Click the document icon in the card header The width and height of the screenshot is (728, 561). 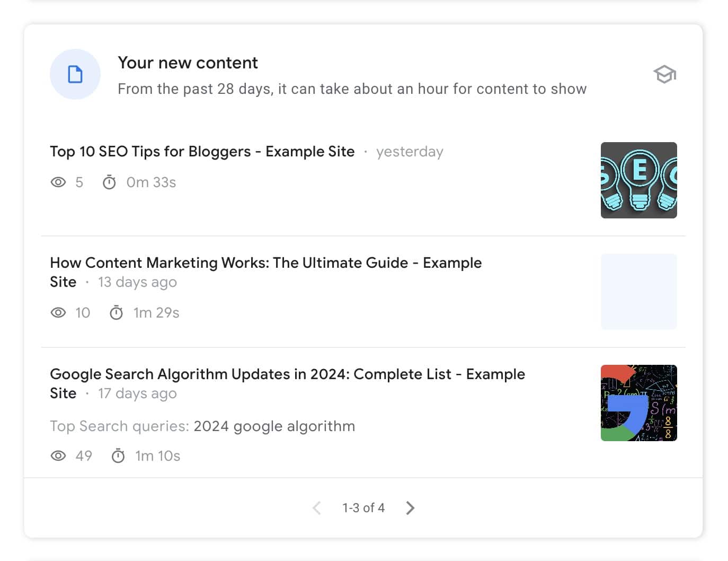click(x=75, y=74)
